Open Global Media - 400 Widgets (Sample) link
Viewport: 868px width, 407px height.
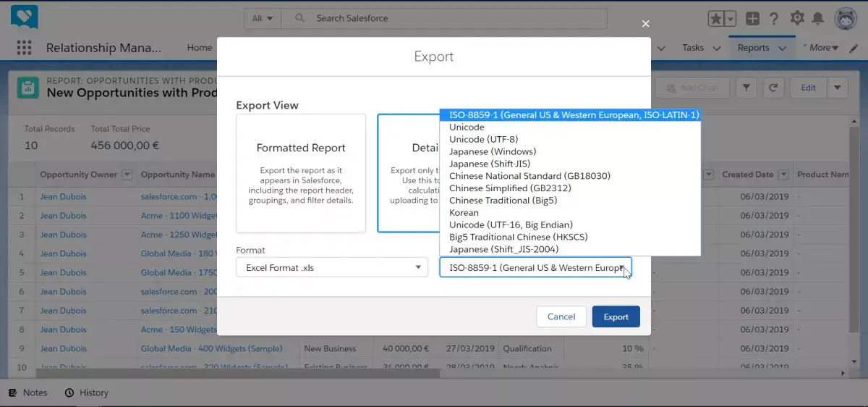click(x=212, y=348)
